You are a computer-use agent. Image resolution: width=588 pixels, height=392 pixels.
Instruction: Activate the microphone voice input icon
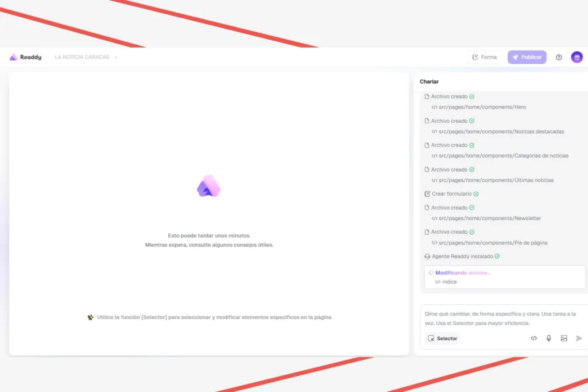click(x=548, y=339)
